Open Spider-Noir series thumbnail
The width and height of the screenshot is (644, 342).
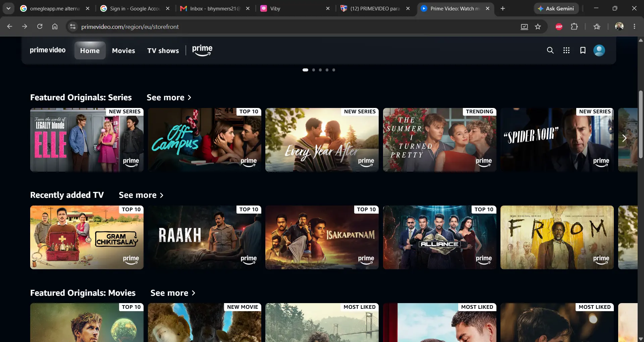[557, 140]
